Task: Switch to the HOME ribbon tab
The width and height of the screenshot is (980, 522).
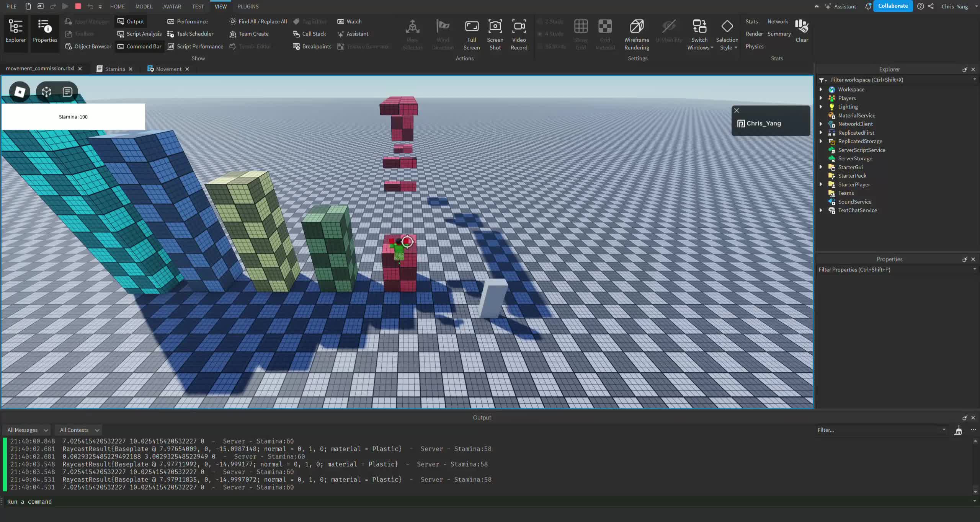Action: pos(118,6)
